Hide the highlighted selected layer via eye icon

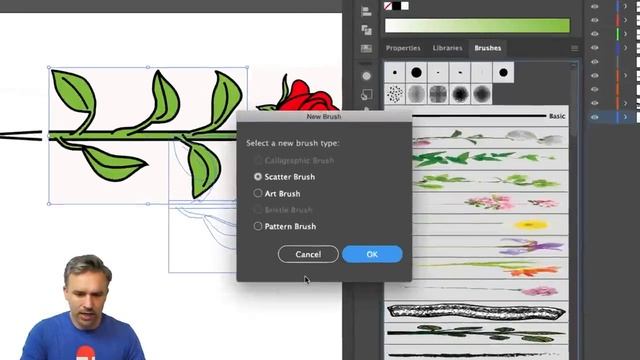point(595,117)
